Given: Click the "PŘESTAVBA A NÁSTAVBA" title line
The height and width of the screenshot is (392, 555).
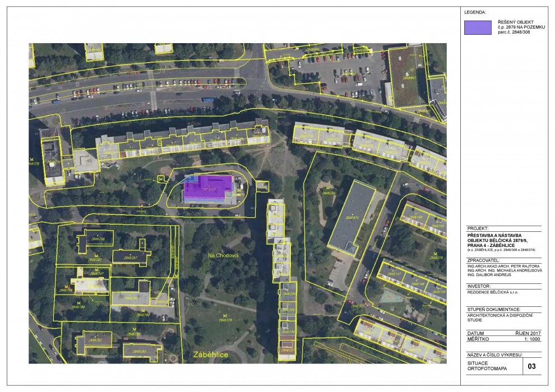Looking at the screenshot, I should click(x=494, y=235).
